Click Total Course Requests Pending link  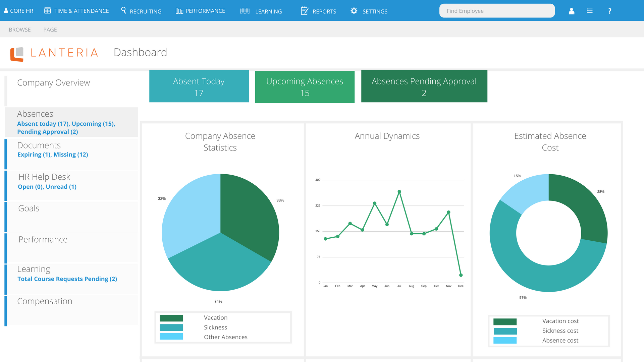click(67, 279)
